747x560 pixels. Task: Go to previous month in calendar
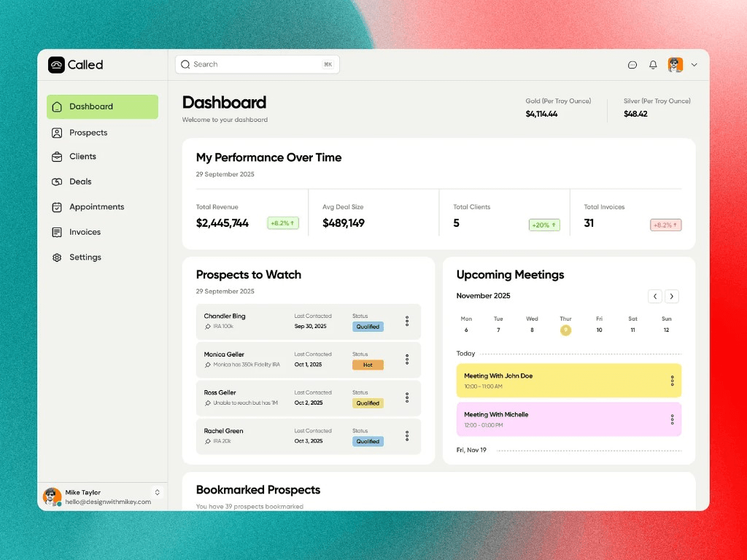(655, 296)
